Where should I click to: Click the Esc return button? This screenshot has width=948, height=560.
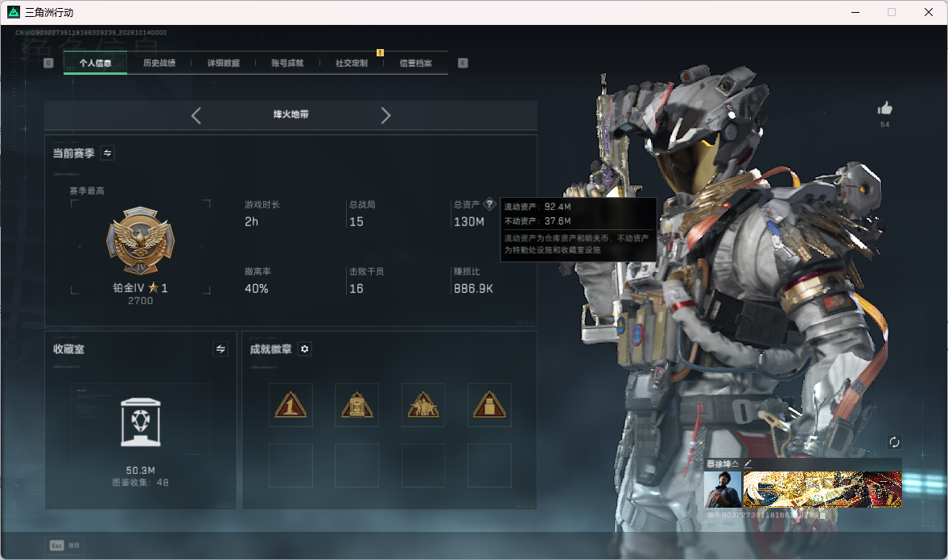tap(64, 546)
